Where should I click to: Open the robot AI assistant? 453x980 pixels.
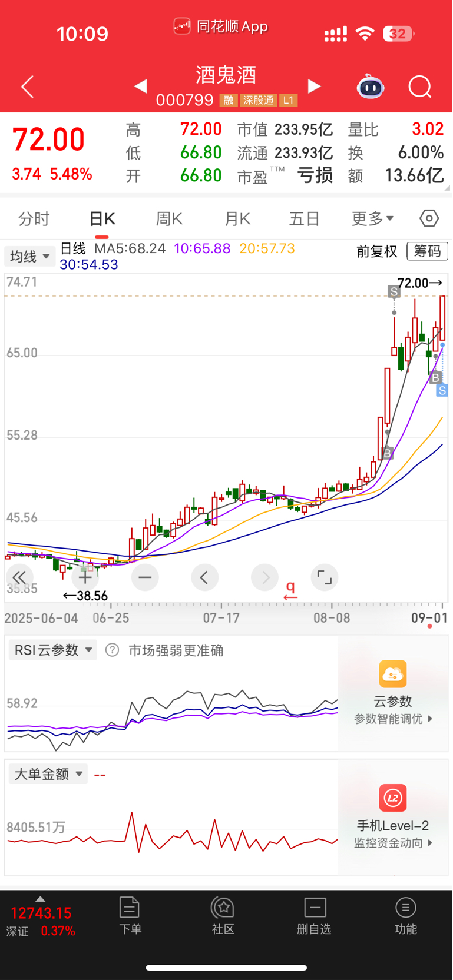point(371,87)
